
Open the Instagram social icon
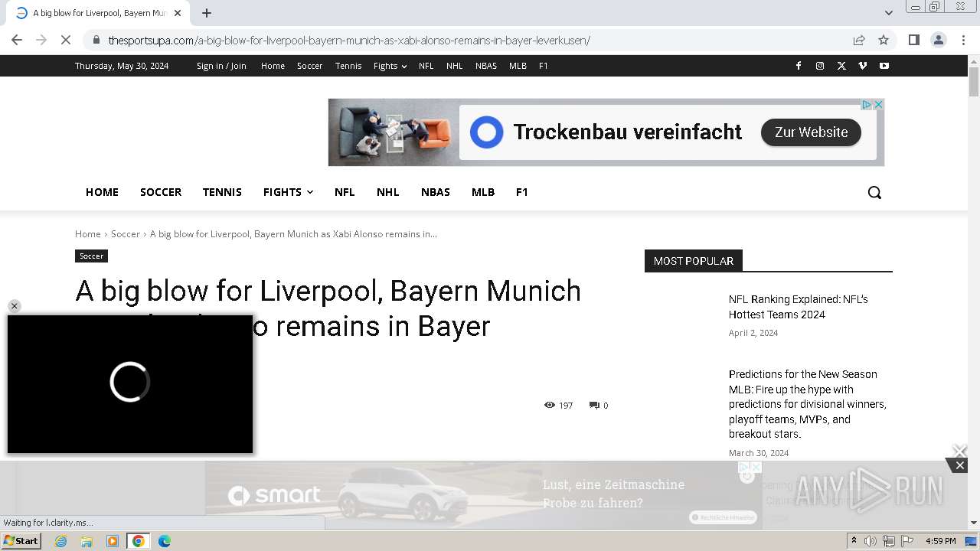pos(820,66)
